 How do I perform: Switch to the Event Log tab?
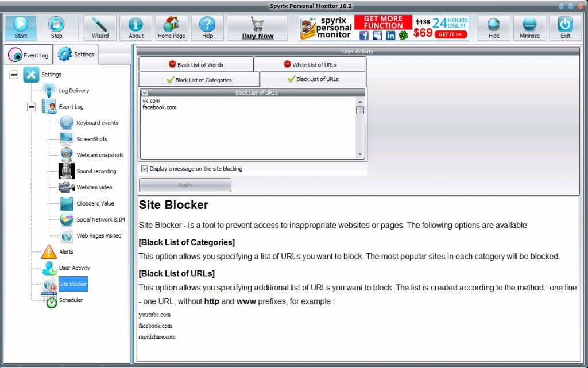(x=28, y=55)
